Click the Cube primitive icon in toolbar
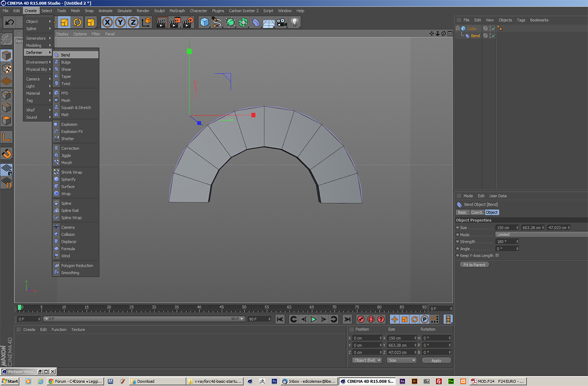Viewport: 588px width, 386px height. coord(204,23)
